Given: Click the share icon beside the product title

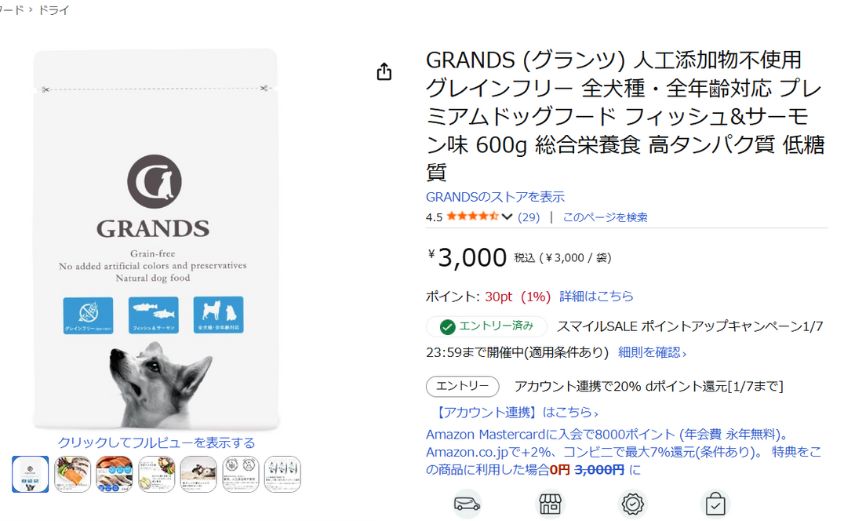Looking at the screenshot, I should (384, 72).
